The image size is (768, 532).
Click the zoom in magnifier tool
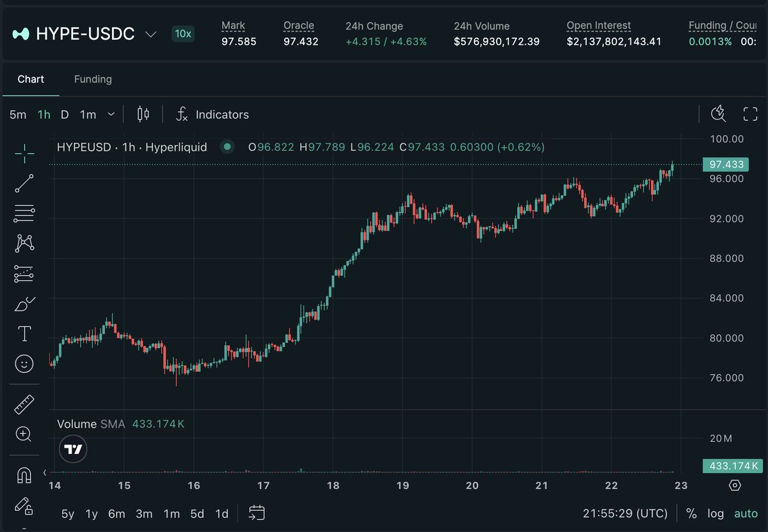click(x=24, y=434)
